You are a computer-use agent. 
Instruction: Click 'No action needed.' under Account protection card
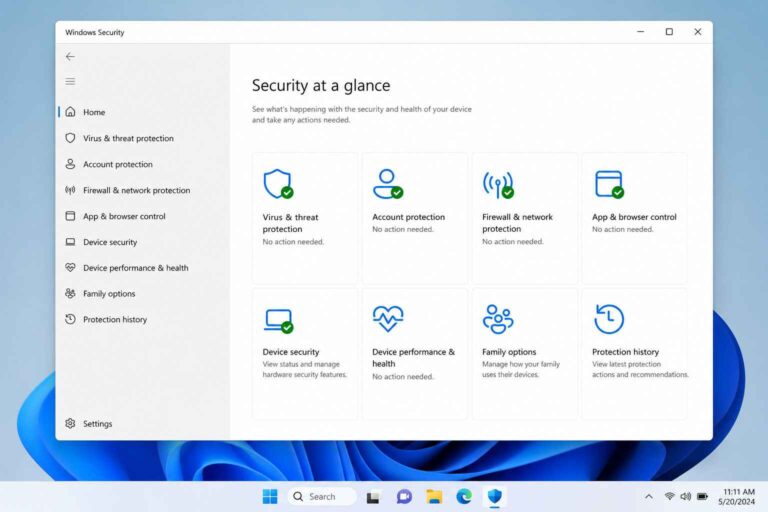[x=403, y=229]
